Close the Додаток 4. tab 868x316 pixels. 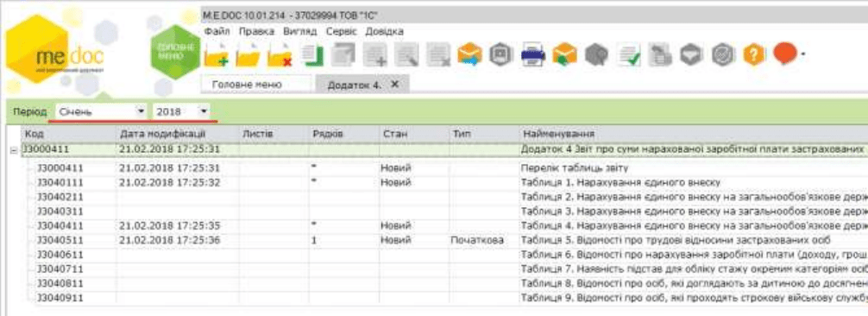click(x=394, y=85)
